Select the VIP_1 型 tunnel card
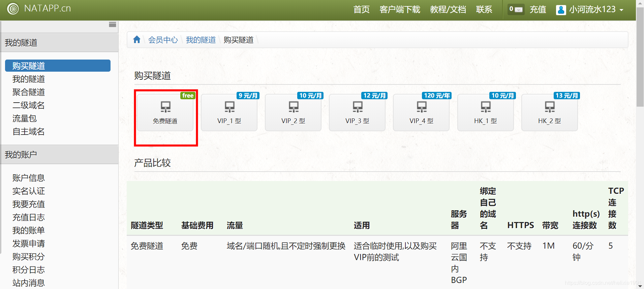Image resolution: width=644 pixels, height=289 pixels. 229,112
